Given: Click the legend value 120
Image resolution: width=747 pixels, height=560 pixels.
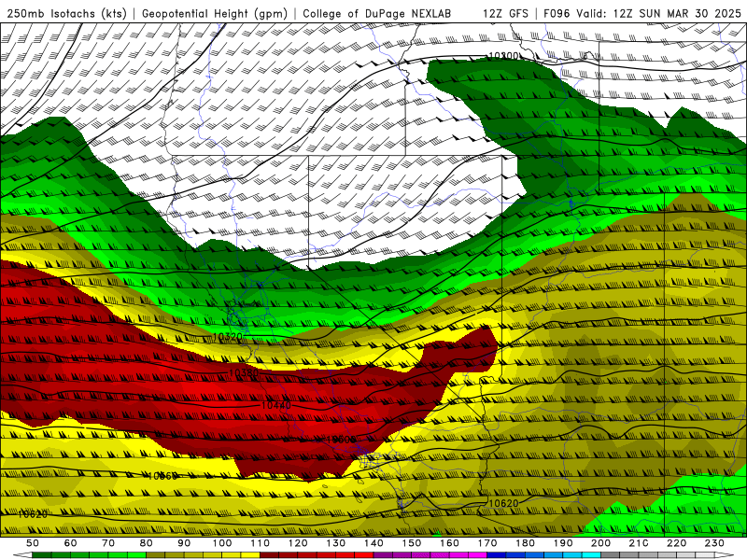Looking at the screenshot, I should [x=298, y=543].
